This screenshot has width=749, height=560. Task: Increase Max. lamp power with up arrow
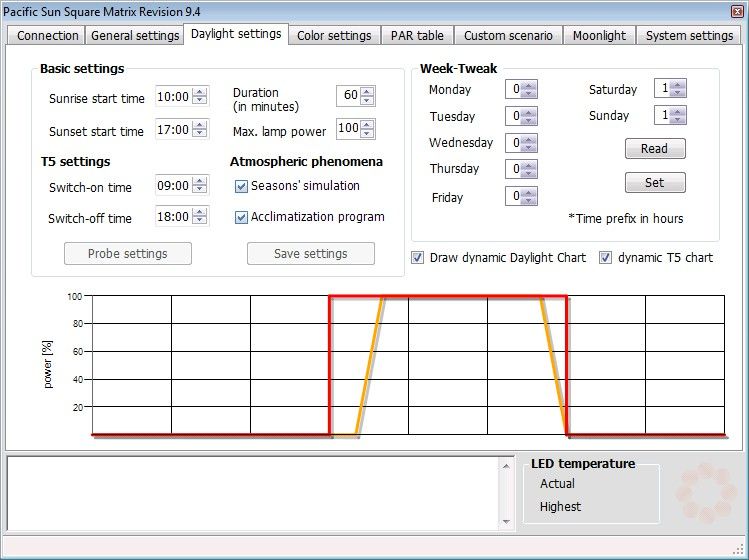point(367,124)
